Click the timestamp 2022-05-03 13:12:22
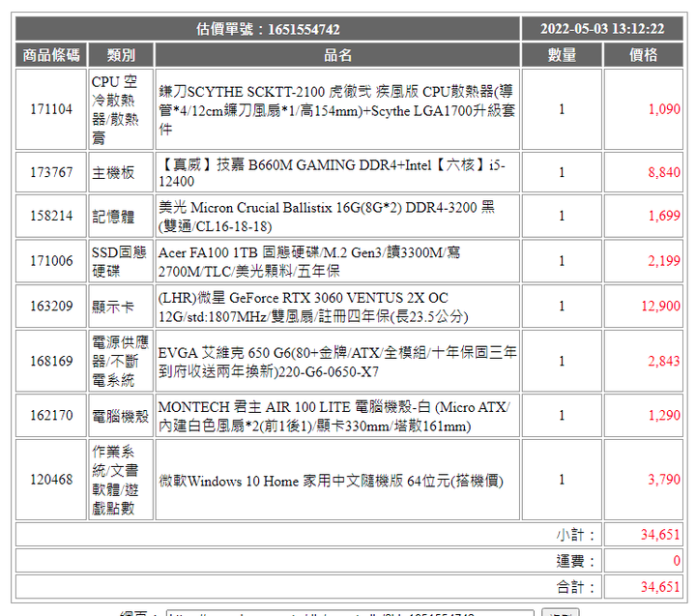696x616 pixels. pyautogui.click(x=602, y=29)
